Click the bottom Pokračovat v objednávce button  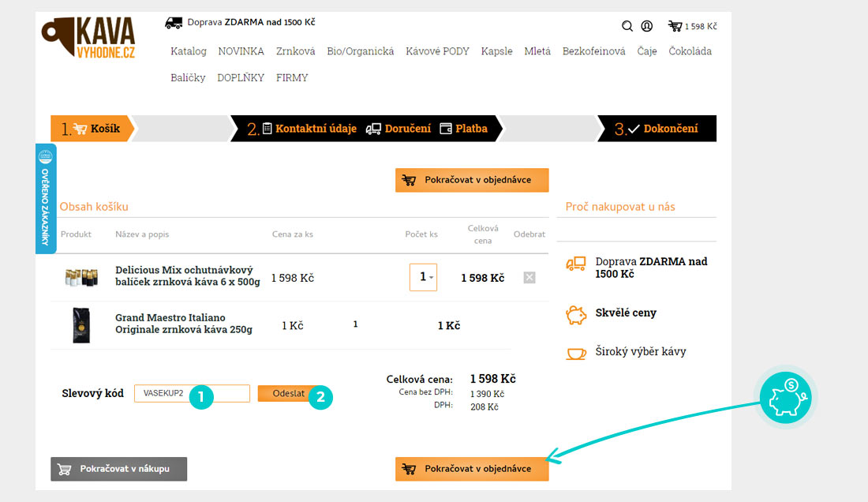[472, 469]
